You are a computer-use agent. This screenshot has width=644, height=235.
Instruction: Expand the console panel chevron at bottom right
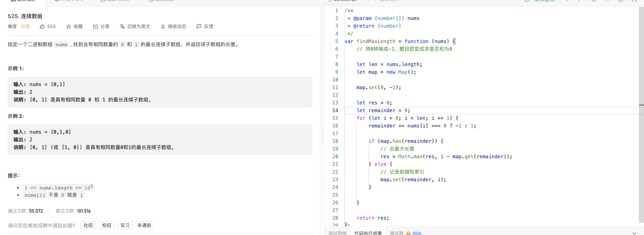(634, 233)
